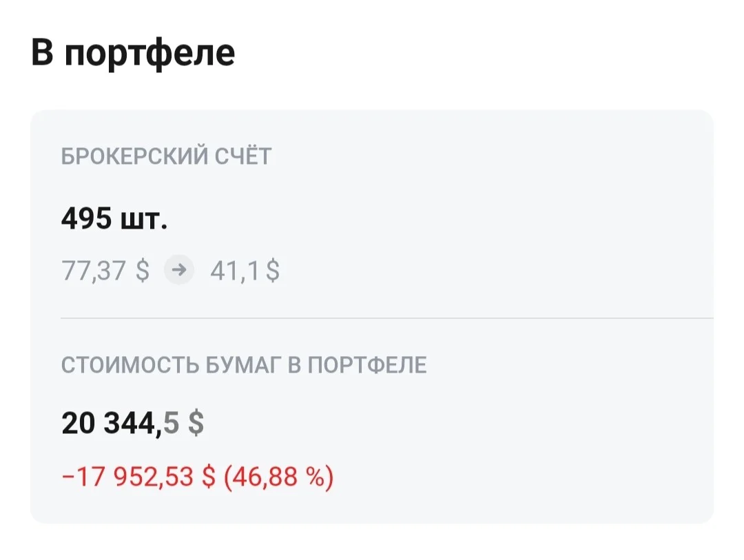The width and height of the screenshot is (744, 560).
Task: Click the bold portfolio value 20 344
Action: (x=109, y=422)
